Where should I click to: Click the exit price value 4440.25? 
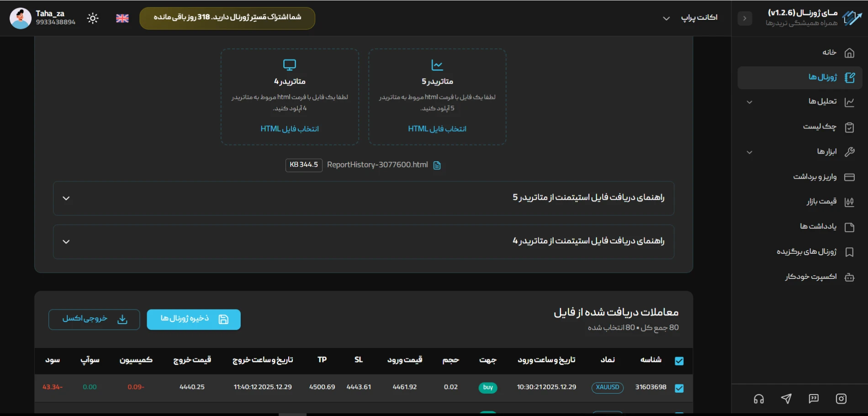pos(192,387)
